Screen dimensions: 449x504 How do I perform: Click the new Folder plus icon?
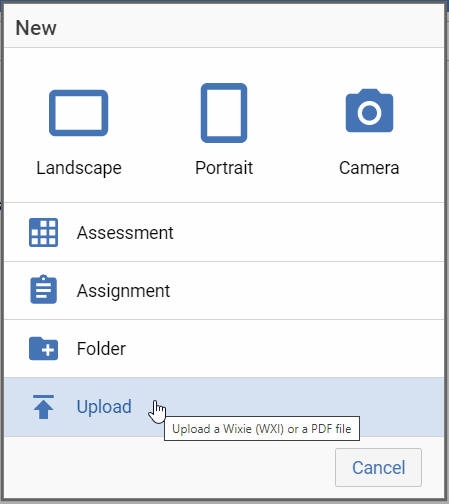[x=43, y=348]
